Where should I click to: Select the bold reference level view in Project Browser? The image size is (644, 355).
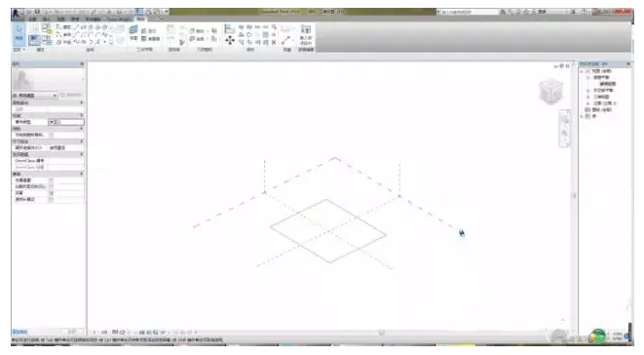click(607, 84)
